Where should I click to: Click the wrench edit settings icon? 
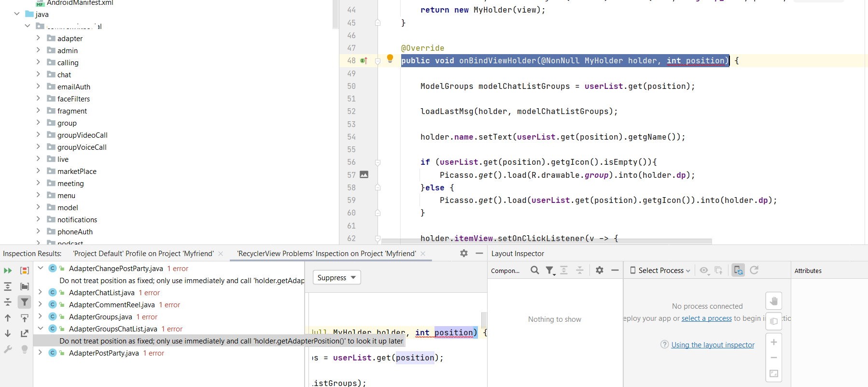tap(8, 349)
